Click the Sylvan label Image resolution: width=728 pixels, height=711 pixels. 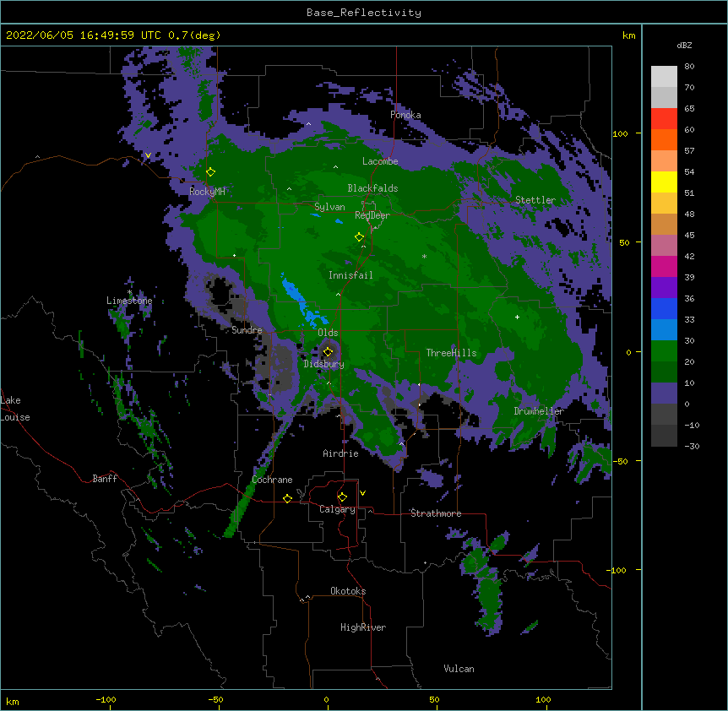(x=329, y=207)
